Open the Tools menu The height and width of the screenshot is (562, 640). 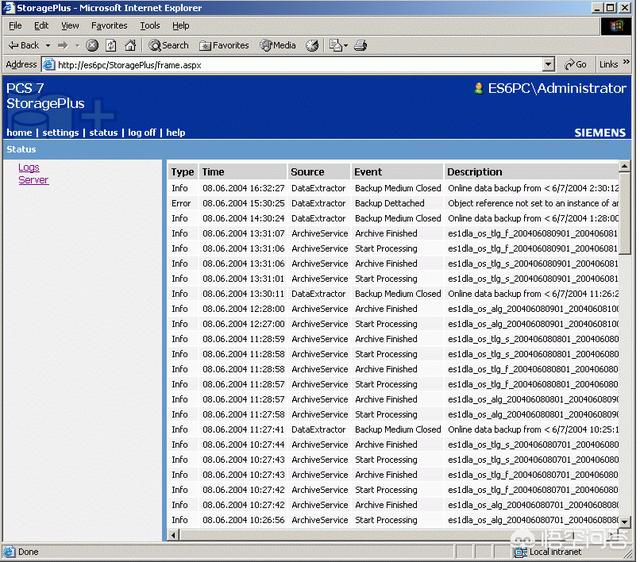coord(150,26)
